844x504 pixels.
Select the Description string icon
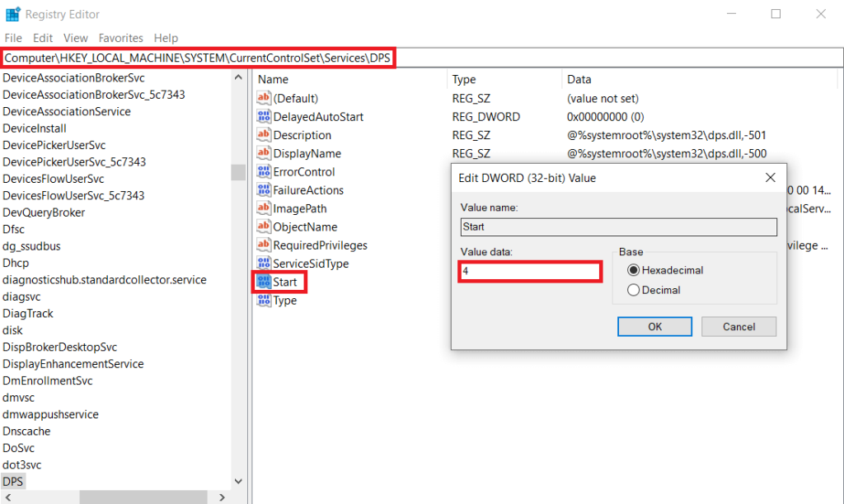263,134
